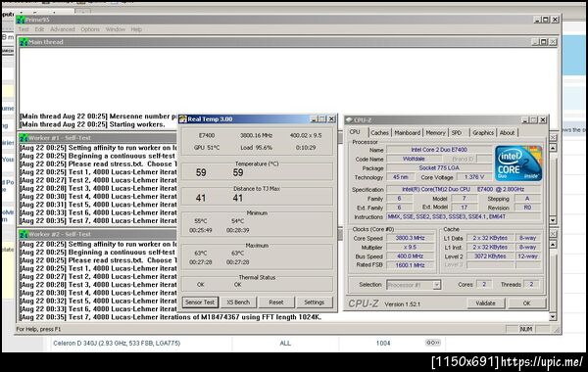The height and width of the screenshot is (372, 588).
Task: Click the 0:10:29 uptime in Real Temp
Action: (x=306, y=148)
